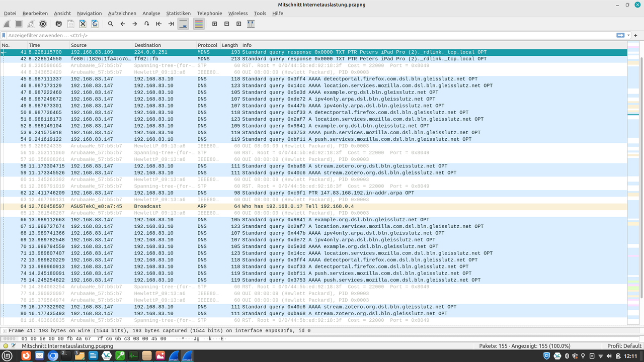Expand the Frame 41 details tree

tap(5, 331)
